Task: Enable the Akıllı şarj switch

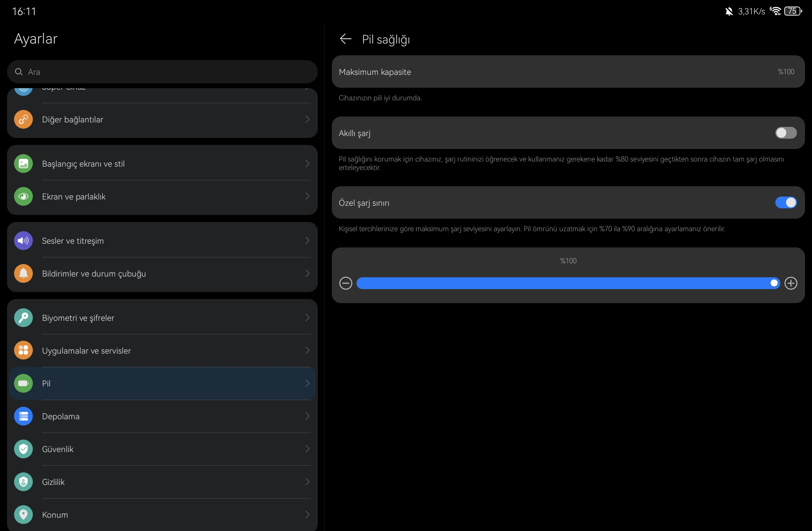Action: pyautogui.click(x=786, y=133)
